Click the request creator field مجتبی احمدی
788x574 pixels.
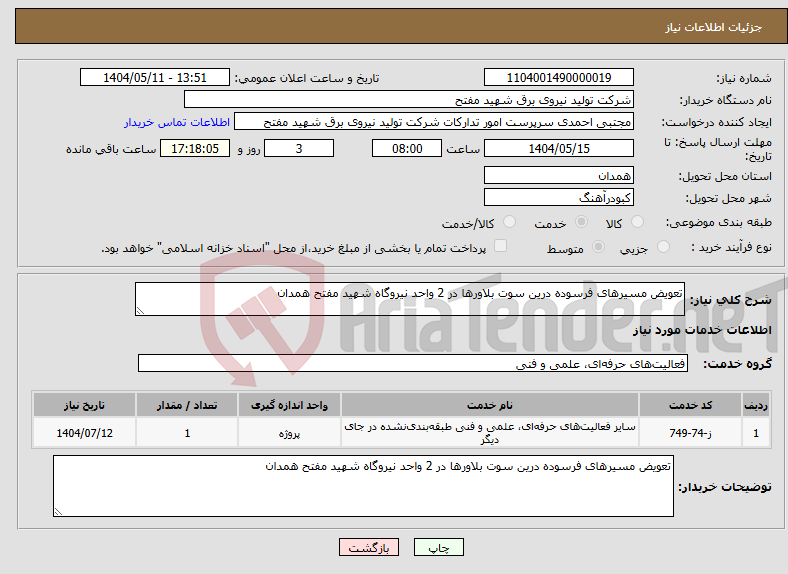434,122
